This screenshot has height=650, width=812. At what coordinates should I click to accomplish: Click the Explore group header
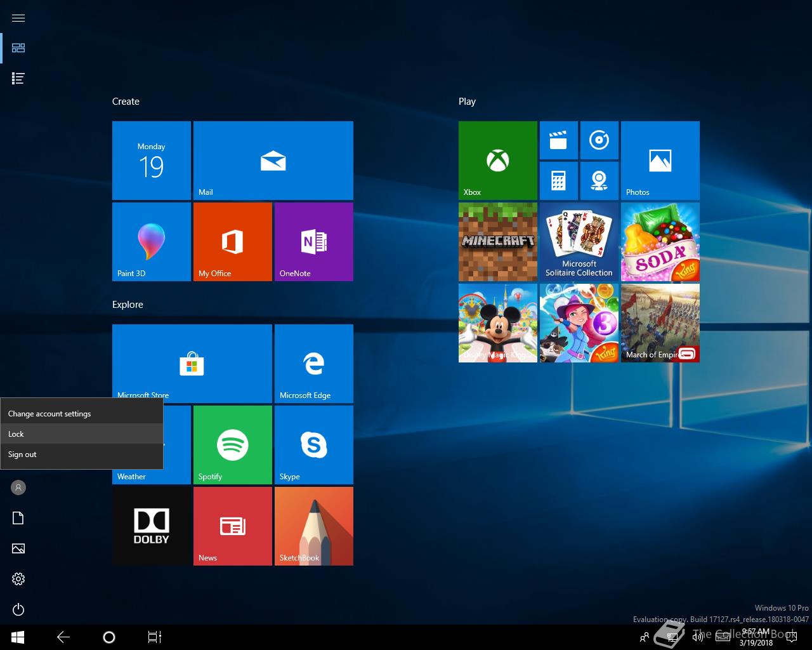point(128,305)
